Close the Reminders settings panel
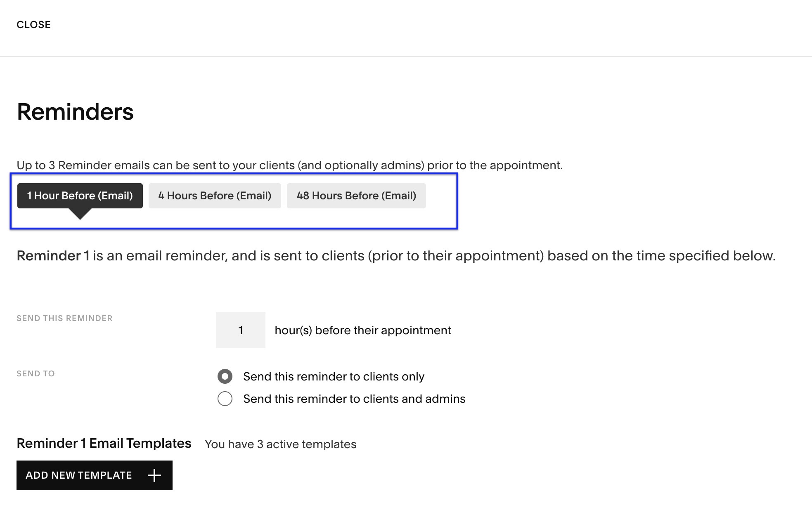 point(33,24)
